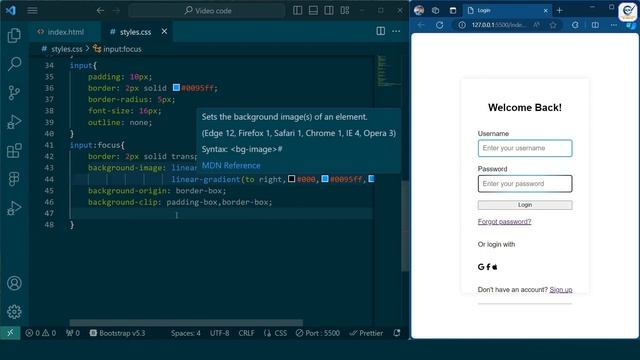Toggle the secondary side bar layout icon
Viewport: 640px width, 360px height.
pos(329,11)
